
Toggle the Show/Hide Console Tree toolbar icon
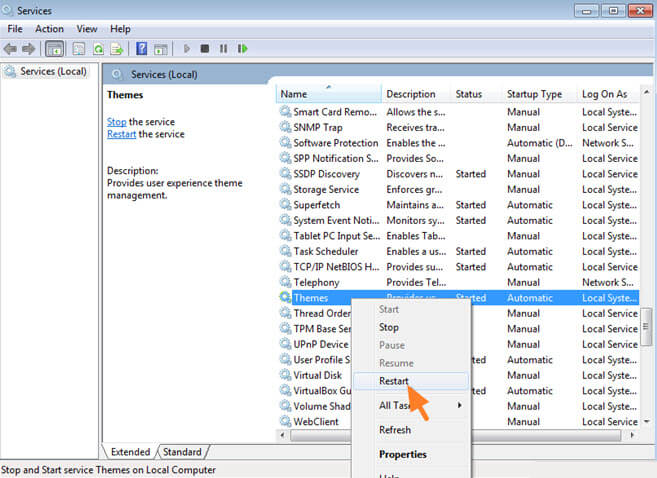54,49
